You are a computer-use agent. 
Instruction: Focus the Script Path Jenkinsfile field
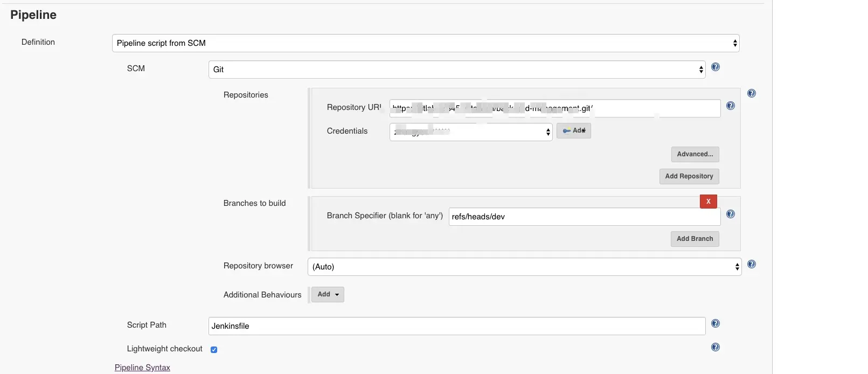tap(457, 326)
